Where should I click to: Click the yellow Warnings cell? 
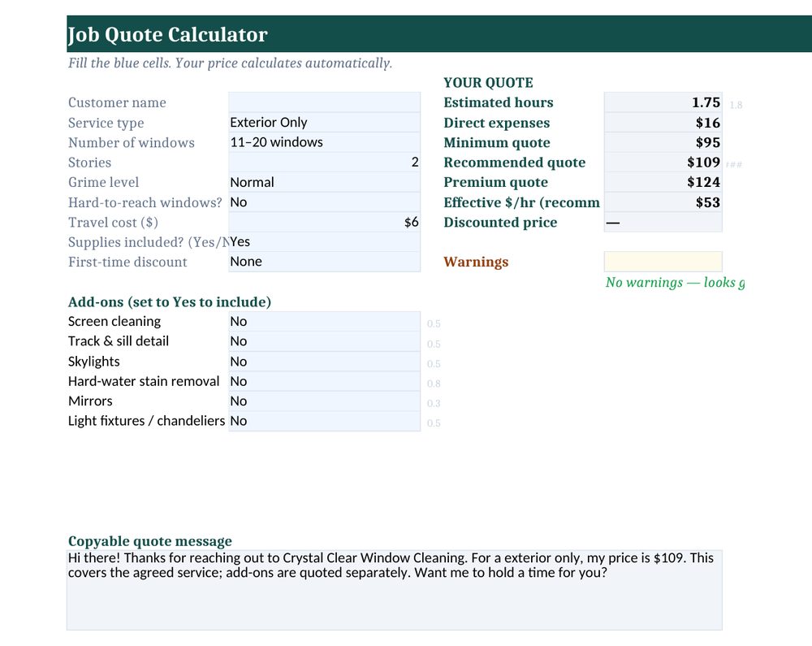tap(663, 262)
